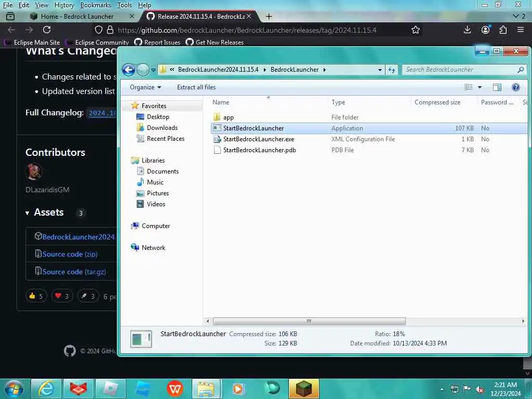Sort by Name column header

(x=220, y=102)
